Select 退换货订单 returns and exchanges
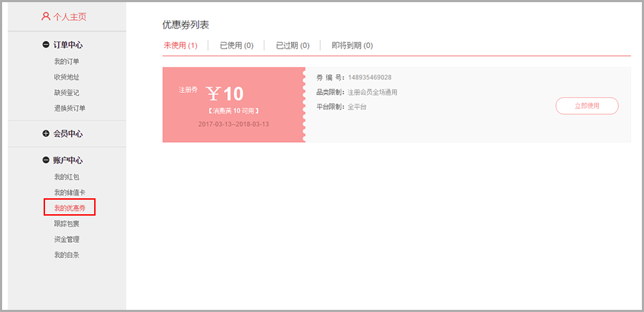 [69, 107]
